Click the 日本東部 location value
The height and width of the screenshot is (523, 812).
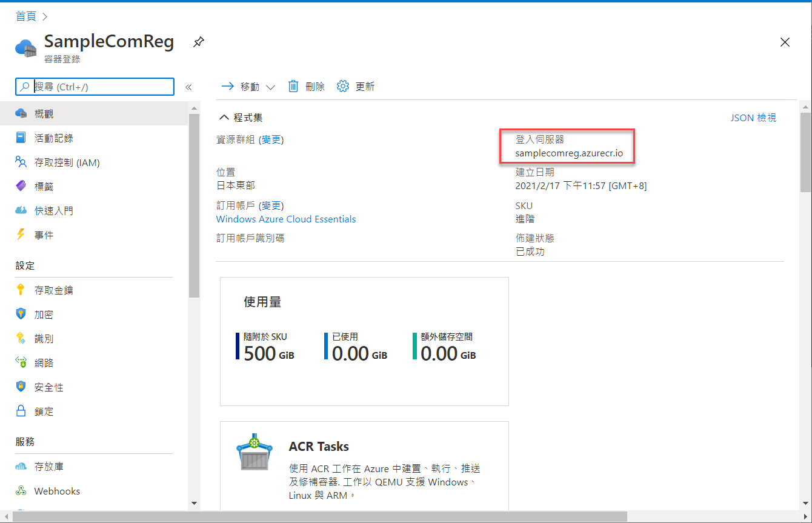click(236, 185)
